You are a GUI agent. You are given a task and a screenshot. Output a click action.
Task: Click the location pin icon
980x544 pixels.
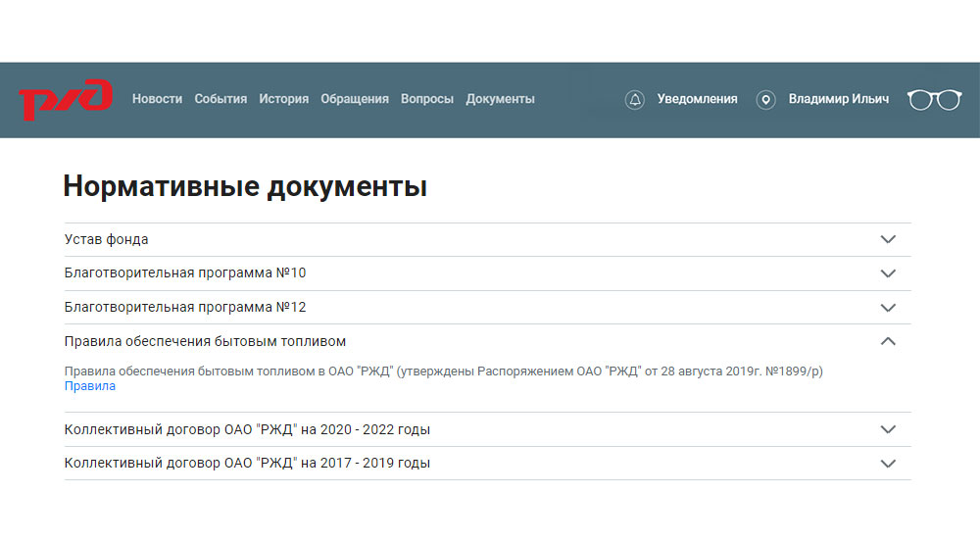[766, 100]
